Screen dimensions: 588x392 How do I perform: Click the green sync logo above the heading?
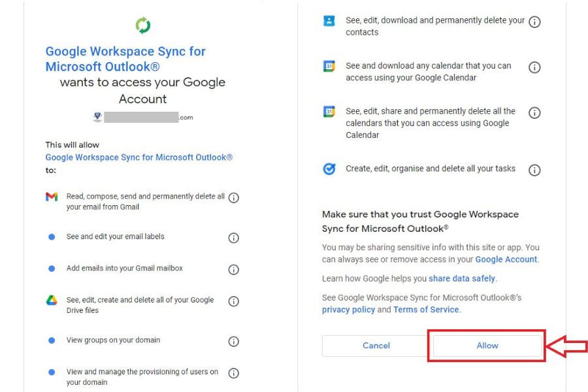coord(142,24)
